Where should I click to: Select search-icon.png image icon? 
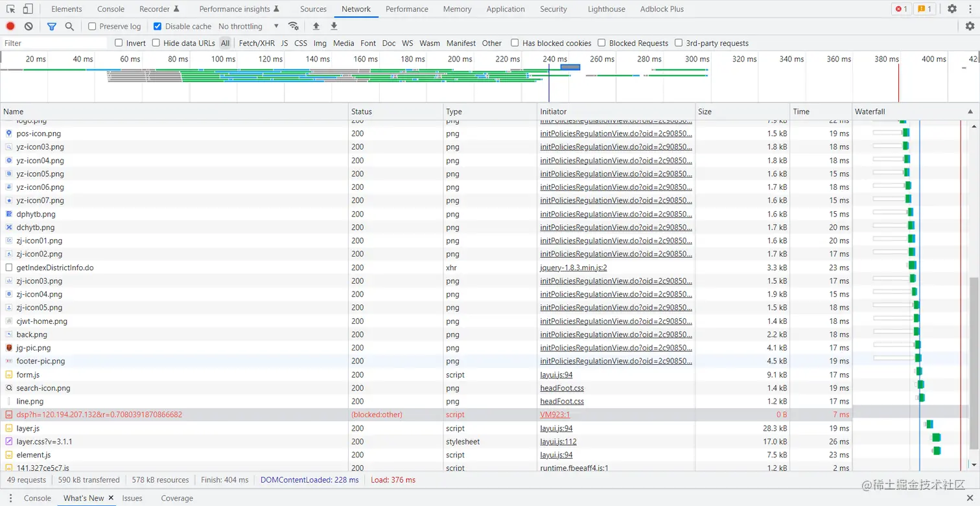coord(9,388)
